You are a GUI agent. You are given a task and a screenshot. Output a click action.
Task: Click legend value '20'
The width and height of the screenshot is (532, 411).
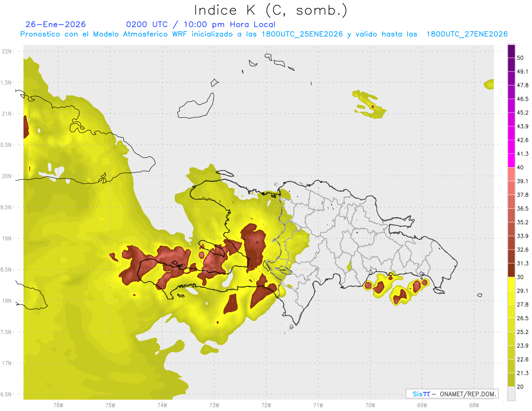click(520, 386)
